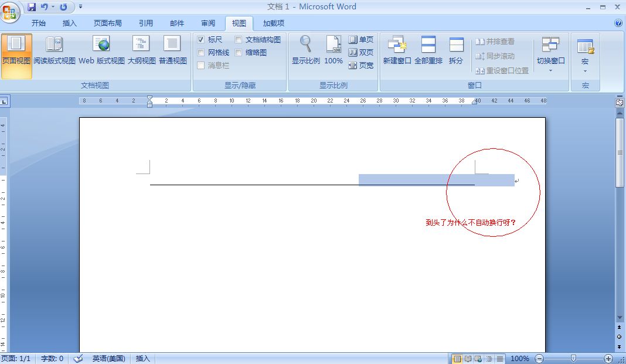This screenshot has width=626, height=364.
Task: Expand the 宏 macros dropdown arrow
Action: click(586, 72)
